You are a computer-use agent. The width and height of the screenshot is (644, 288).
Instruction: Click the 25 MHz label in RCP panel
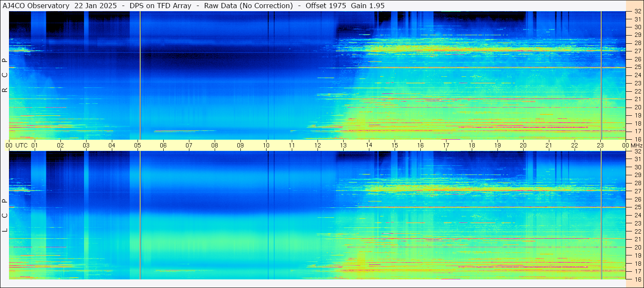coord(637,67)
